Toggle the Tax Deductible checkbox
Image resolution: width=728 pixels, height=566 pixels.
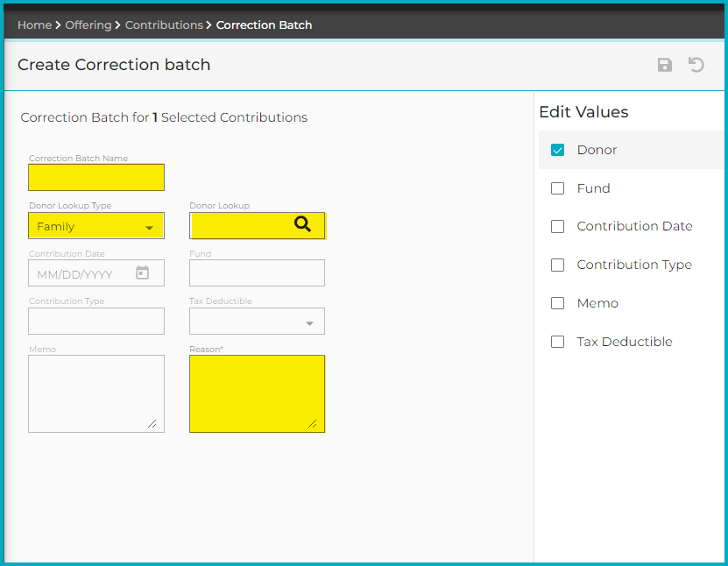pos(557,342)
